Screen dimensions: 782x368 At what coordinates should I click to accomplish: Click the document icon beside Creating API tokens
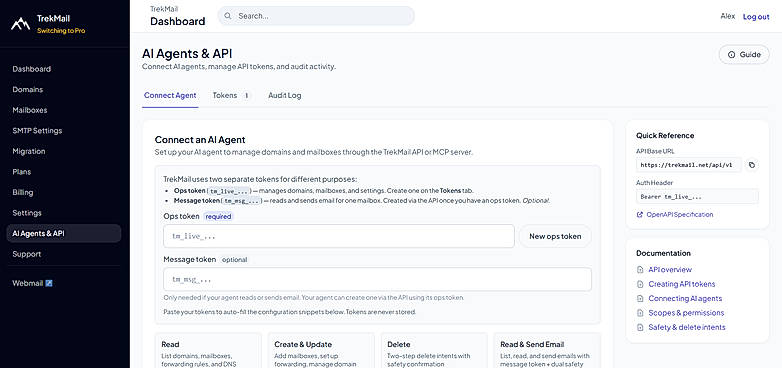(x=640, y=284)
